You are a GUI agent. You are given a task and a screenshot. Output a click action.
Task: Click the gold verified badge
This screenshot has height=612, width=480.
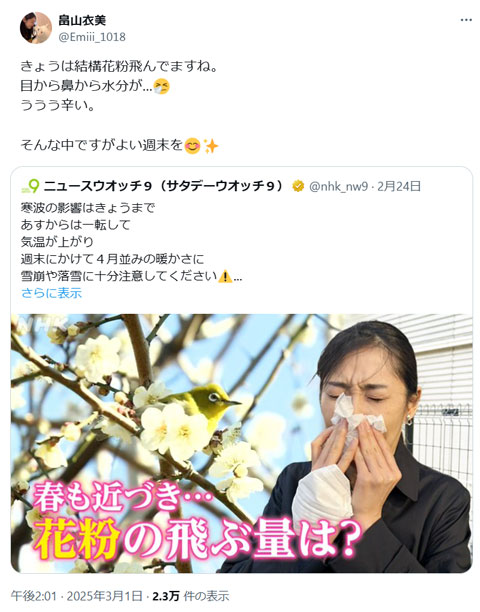click(x=298, y=186)
